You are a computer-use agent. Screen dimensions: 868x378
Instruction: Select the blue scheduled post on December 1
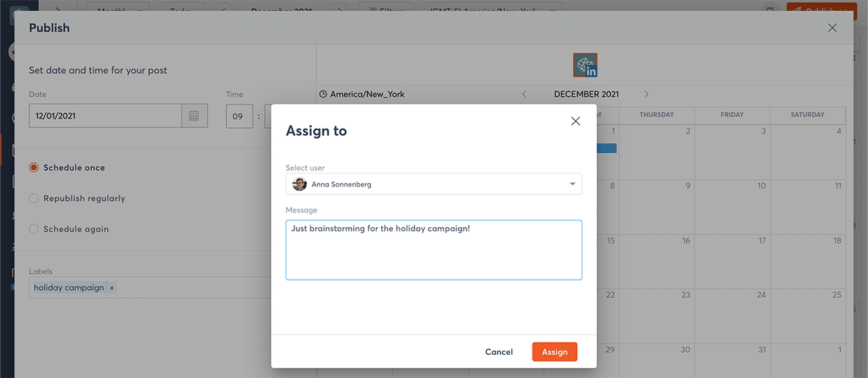[606, 148]
